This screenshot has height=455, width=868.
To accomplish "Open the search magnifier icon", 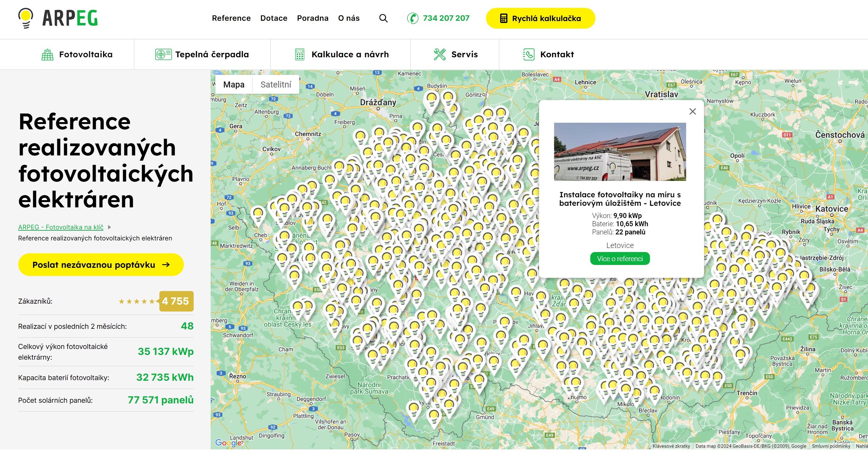I will coord(384,18).
